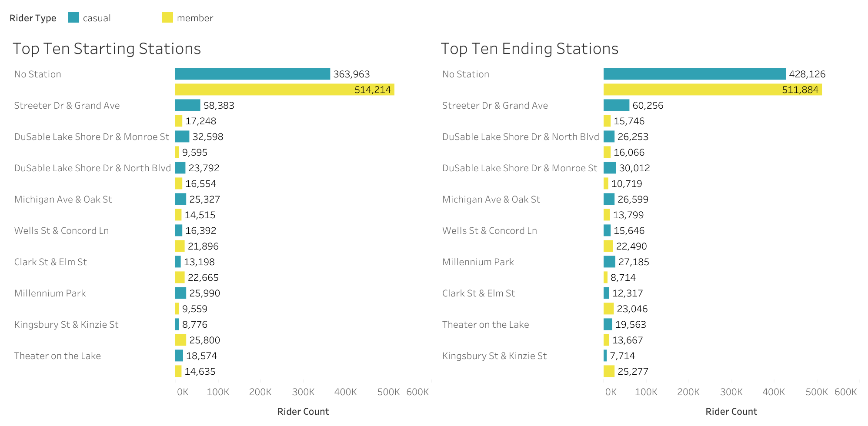Select the bar labeled 26,599
The image size is (868, 426).
coord(609,199)
